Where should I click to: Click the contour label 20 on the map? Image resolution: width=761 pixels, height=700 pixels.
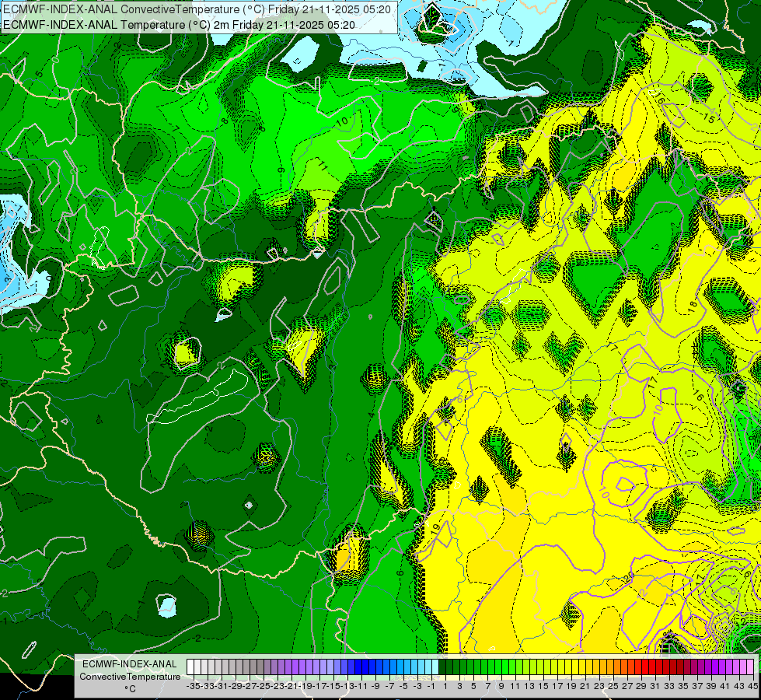[x=629, y=577]
